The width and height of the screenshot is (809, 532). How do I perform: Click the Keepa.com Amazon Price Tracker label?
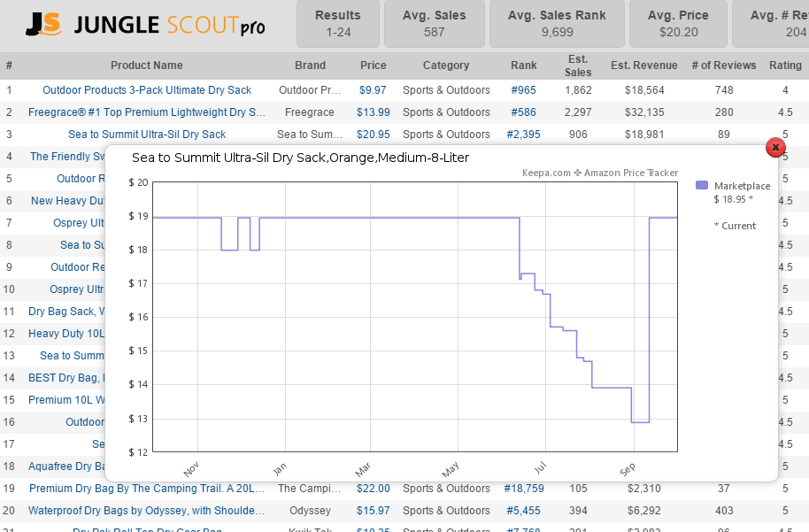click(x=600, y=173)
